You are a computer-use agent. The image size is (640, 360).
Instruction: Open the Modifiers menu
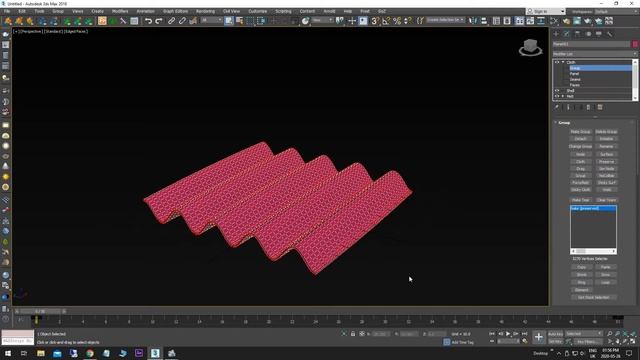pyautogui.click(x=120, y=11)
